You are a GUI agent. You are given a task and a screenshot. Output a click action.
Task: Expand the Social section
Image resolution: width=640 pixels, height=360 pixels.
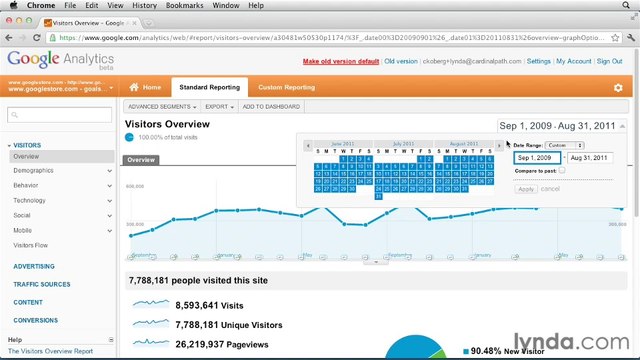109,216
